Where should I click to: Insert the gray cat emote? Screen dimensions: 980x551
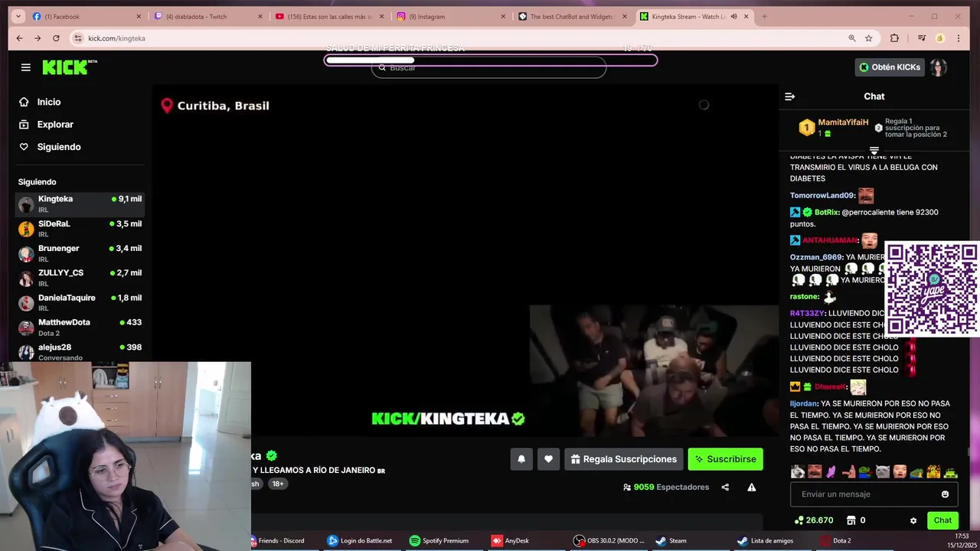[883, 472]
